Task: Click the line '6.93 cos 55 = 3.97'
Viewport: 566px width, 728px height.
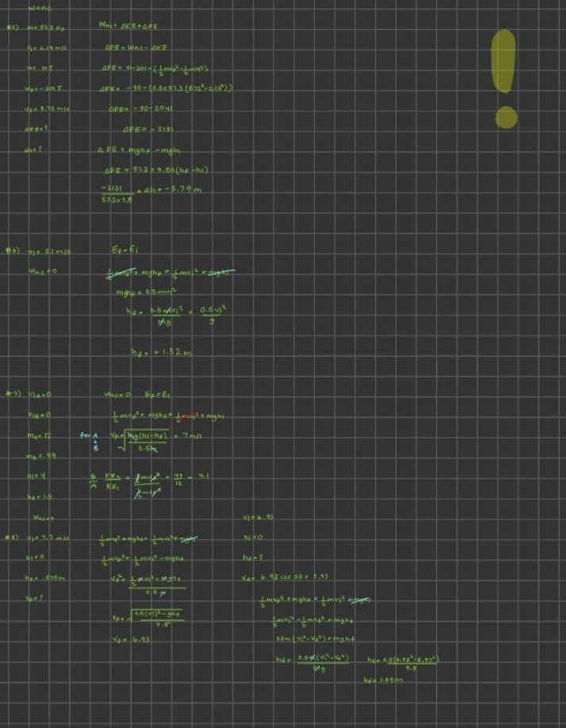Action: (293, 577)
